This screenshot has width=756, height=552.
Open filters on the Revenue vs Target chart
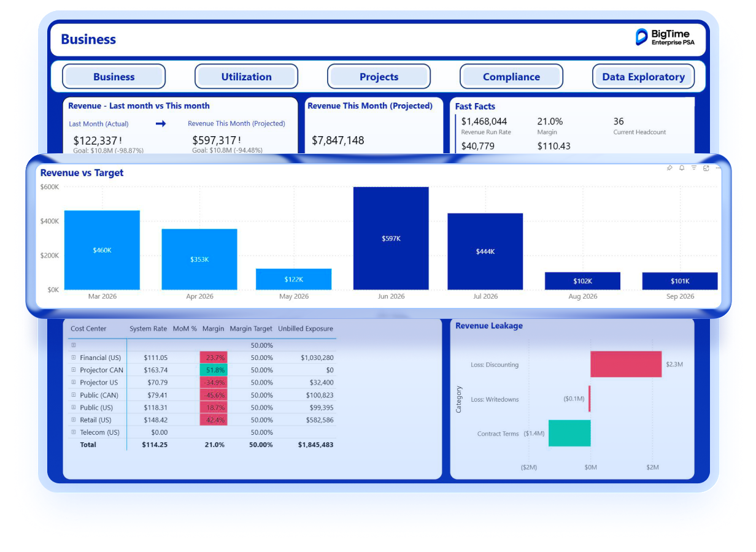pos(694,168)
